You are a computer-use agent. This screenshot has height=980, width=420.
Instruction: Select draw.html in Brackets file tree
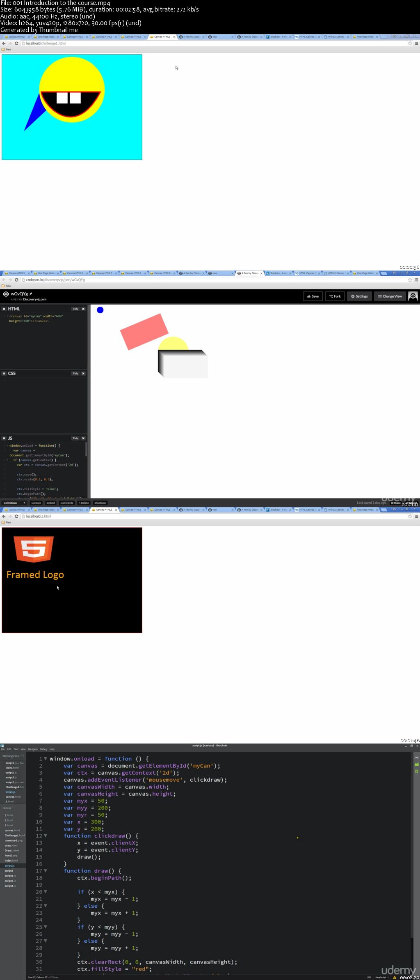click(11, 845)
